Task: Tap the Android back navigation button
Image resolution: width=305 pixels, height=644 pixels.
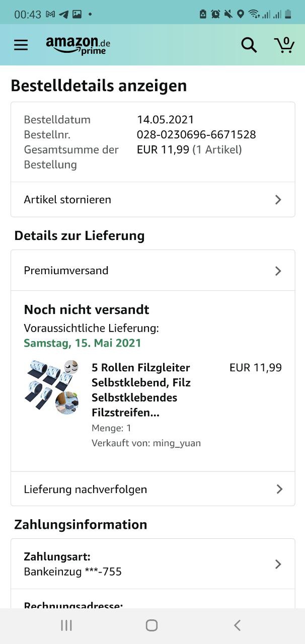Action: click(x=238, y=625)
